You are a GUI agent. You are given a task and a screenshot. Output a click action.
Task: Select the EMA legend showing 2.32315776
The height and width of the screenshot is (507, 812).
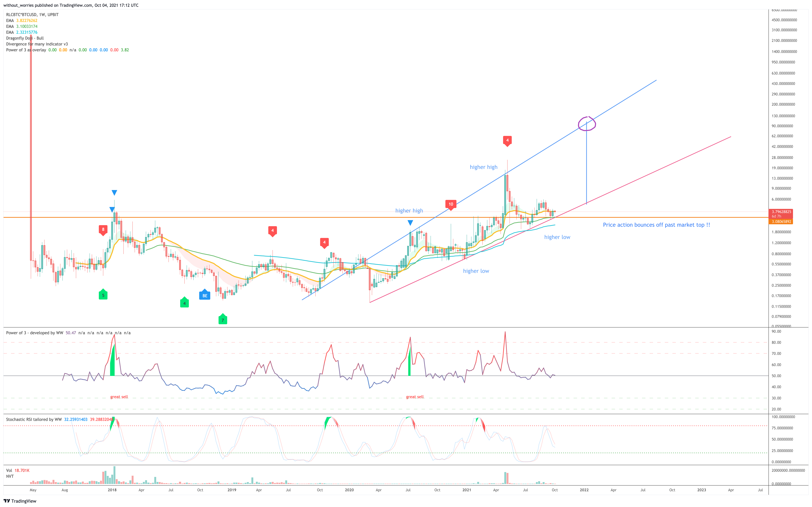(x=22, y=32)
